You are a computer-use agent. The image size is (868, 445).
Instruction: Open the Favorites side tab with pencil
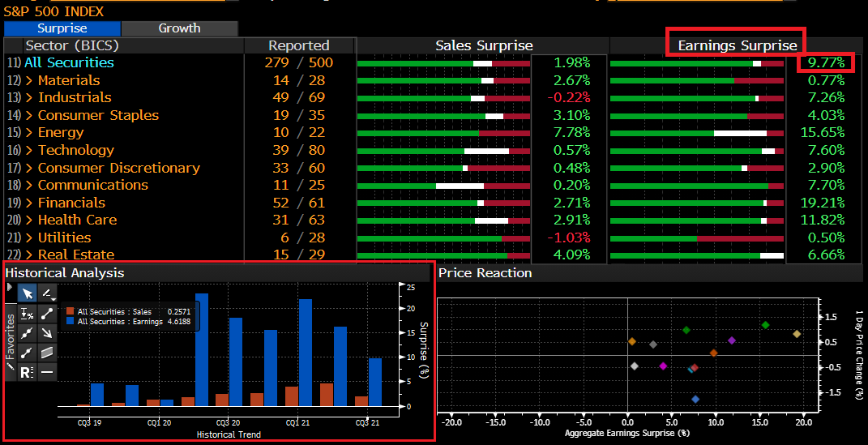click(10, 342)
